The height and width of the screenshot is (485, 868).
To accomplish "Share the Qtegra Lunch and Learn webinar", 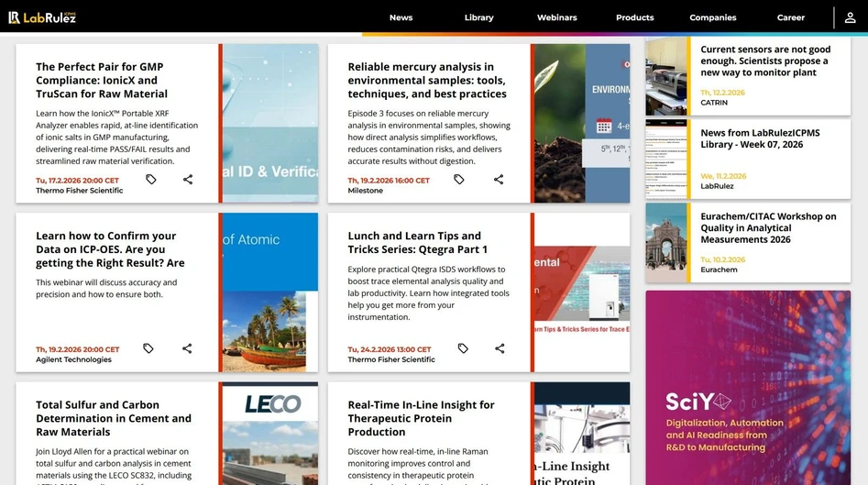I will pos(500,348).
